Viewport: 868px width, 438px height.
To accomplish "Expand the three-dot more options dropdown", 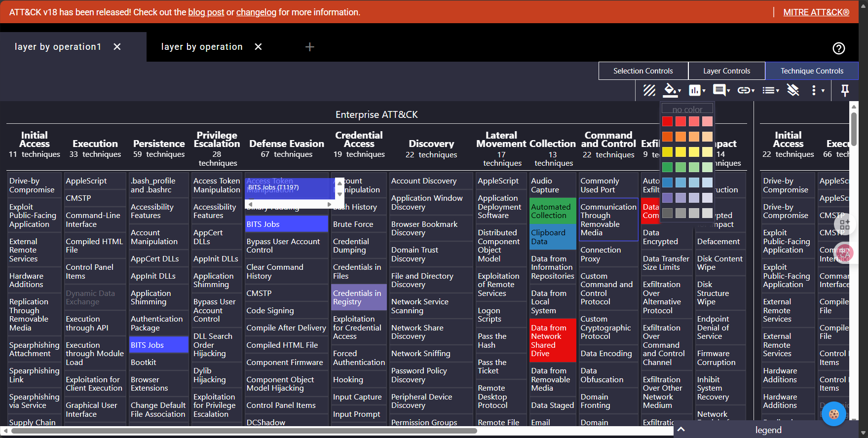I will coord(817,90).
